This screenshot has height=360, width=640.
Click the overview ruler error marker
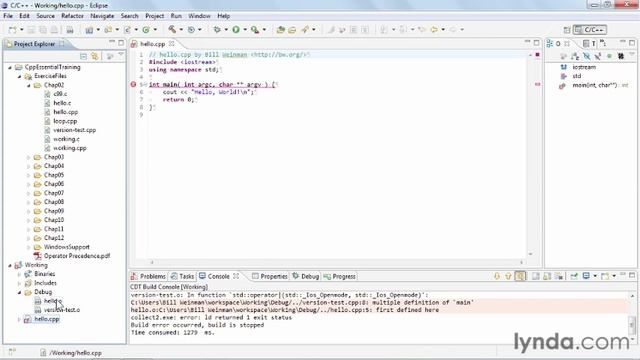click(538, 84)
